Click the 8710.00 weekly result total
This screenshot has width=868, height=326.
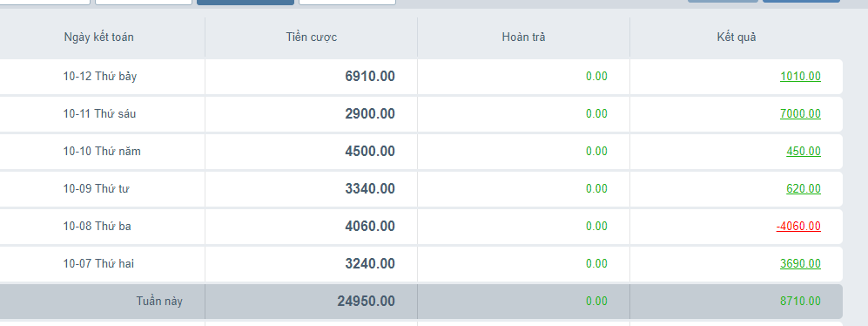point(800,301)
